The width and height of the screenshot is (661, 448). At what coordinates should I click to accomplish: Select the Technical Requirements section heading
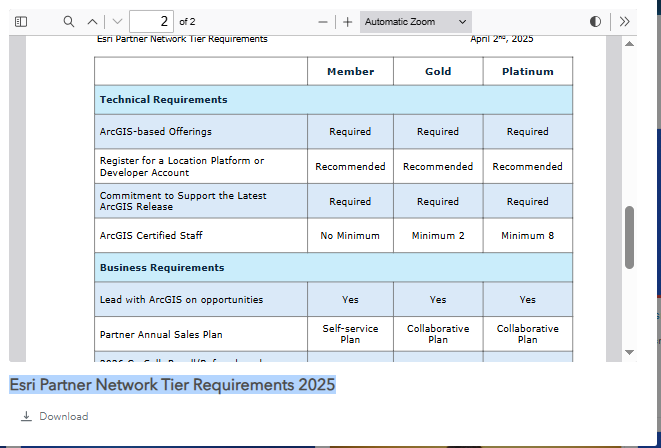click(x=164, y=100)
